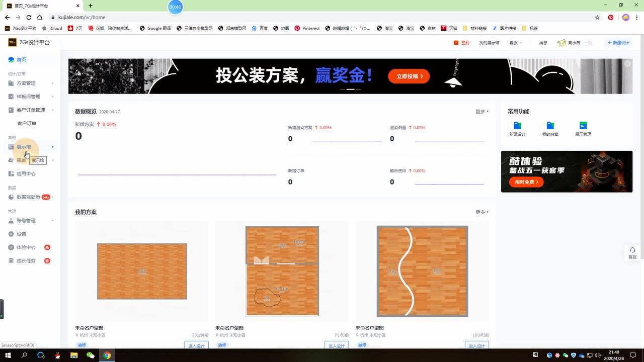Open 方案管理 from the left sidebar
This screenshot has width=644, height=362.
point(25,83)
